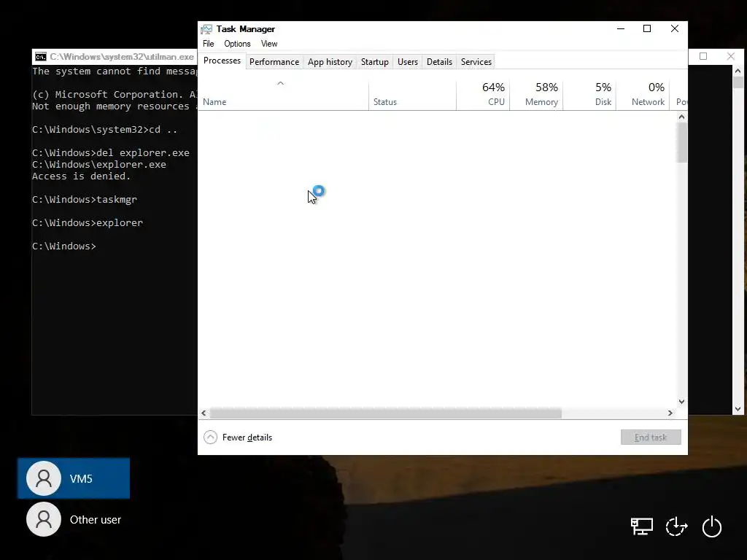
Task: Click the command prompt scrollbar up arrow
Action: [x=738, y=71]
